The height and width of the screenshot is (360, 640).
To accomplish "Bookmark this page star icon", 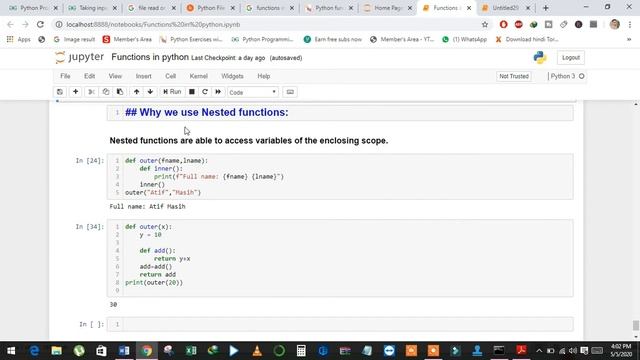I will pos(484,24).
